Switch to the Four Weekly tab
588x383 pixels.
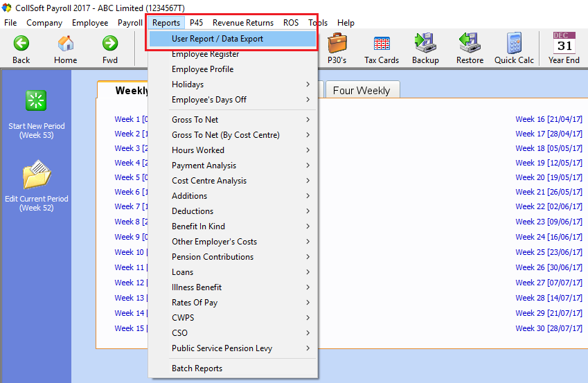(x=361, y=91)
